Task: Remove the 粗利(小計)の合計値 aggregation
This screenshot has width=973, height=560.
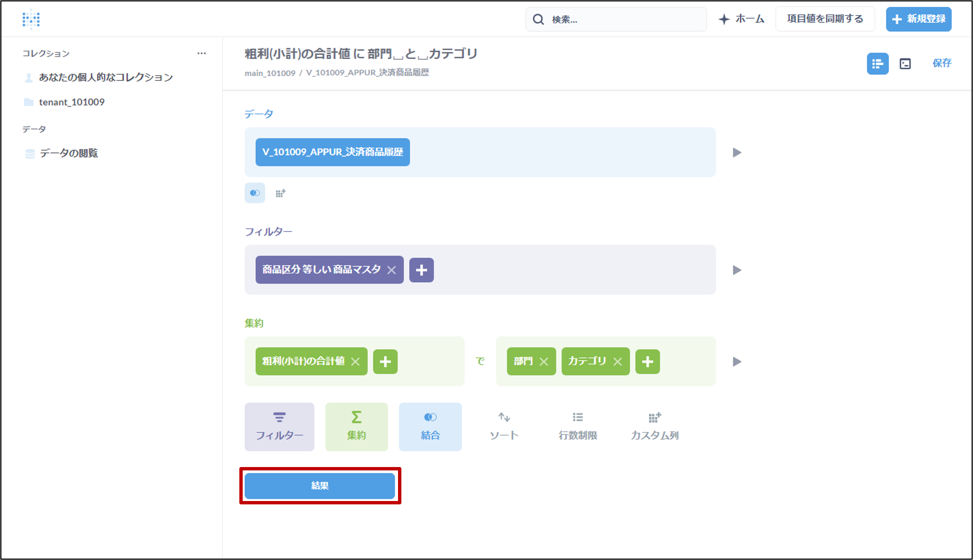Action: 355,361
